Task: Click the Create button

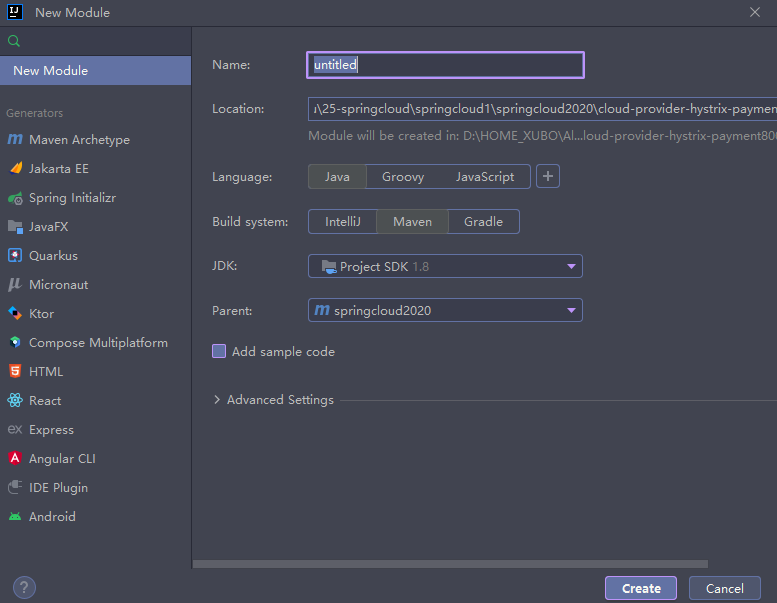Action: 641,588
